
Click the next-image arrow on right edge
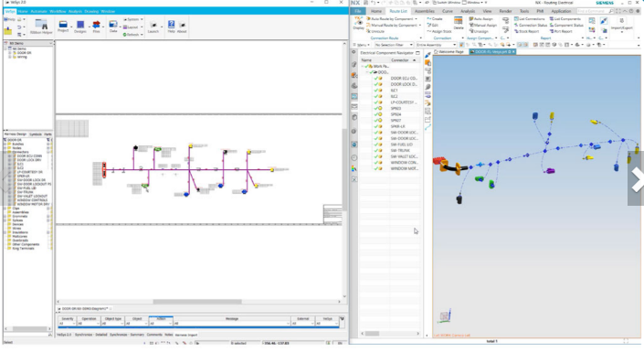636,180
